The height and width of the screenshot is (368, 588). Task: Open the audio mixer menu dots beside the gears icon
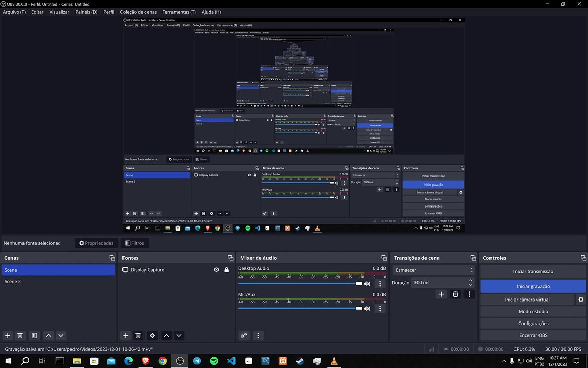pos(258,335)
